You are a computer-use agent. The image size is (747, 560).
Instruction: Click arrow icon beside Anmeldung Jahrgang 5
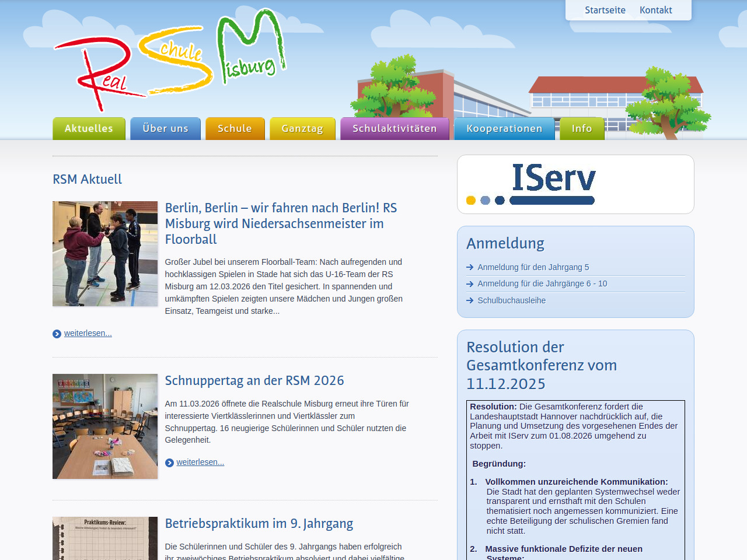coord(470,267)
